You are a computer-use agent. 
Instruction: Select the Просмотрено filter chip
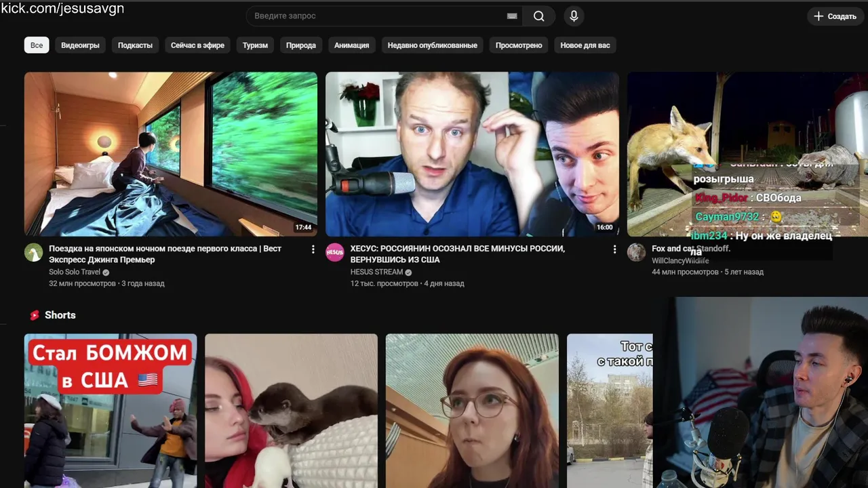(x=519, y=45)
